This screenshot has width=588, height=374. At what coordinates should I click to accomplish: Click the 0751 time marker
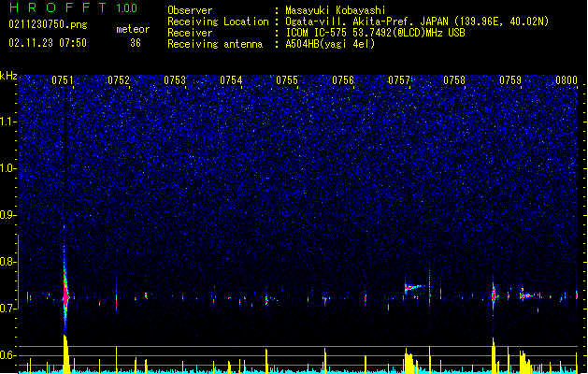tap(63, 80)
